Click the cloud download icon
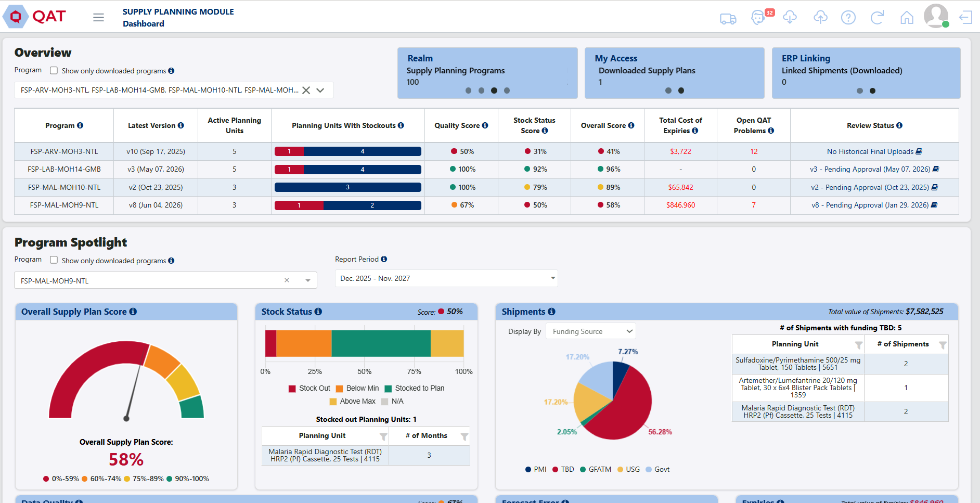The width and height of the screenshot is (980, 503). click(790, 17)
